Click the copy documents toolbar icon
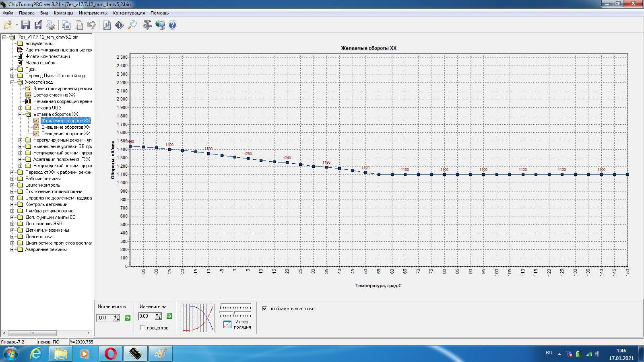The width and height of the screenshot is (644, 362). (x=66, y=25)
